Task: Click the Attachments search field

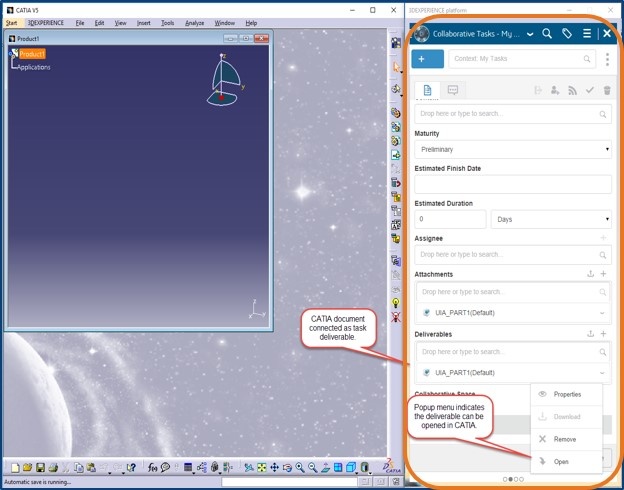Action: point(513,292)
